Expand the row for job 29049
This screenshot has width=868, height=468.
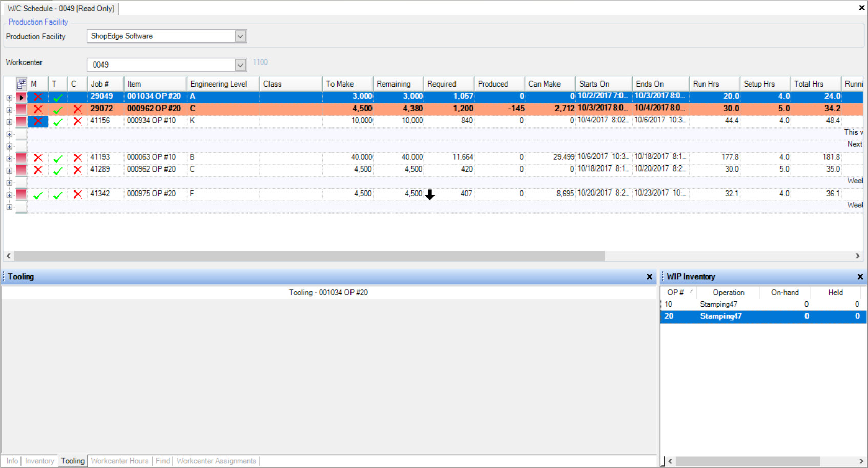point(9,97)
